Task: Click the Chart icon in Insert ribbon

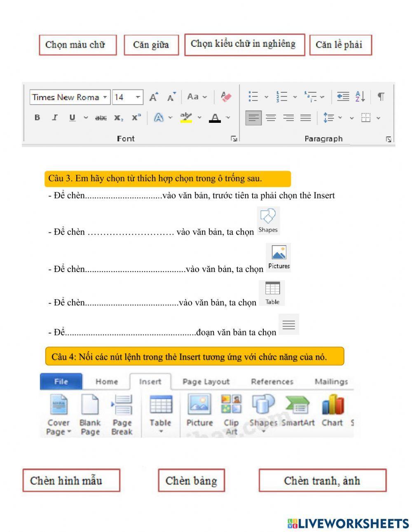Action: [x=332, y=411]
